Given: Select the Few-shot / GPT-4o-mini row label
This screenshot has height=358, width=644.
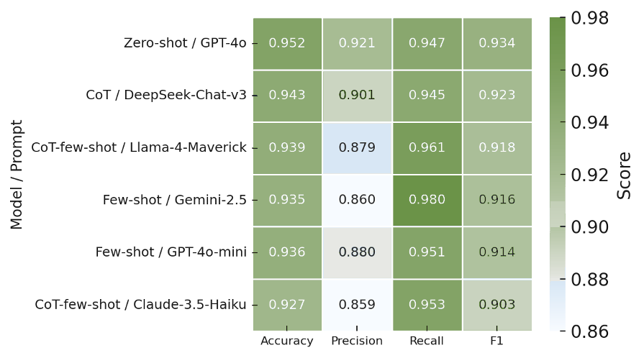Looking at the screenshot, I should [171, 252].
